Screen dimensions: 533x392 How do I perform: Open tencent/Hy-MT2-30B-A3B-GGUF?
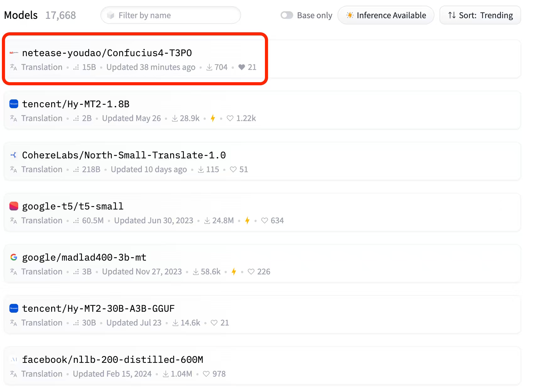pos(98,308)
